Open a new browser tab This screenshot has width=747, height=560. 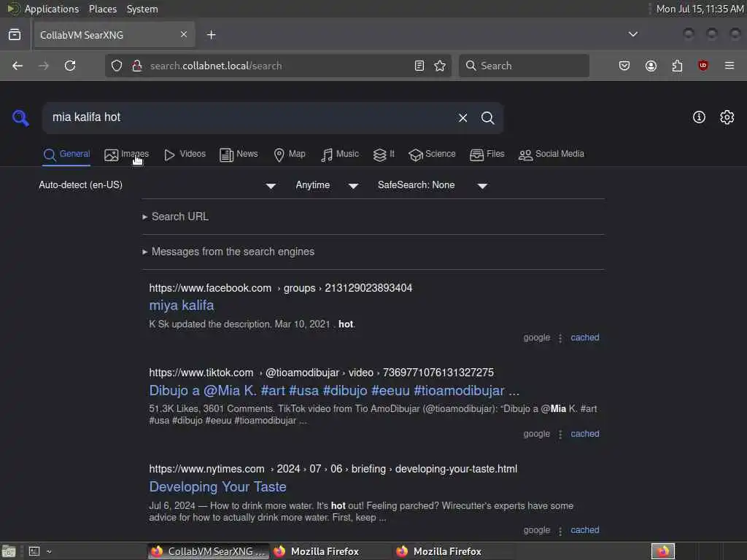click(211, 35)
